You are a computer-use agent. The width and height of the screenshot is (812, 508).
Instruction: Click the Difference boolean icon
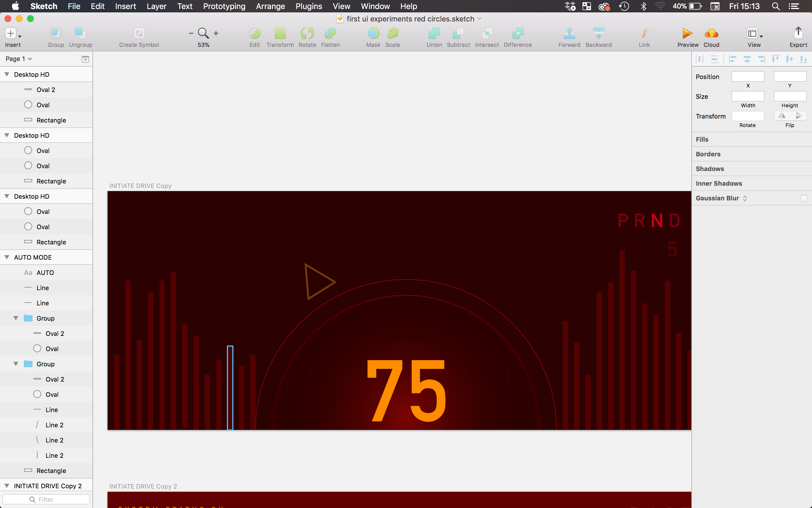pos(518,33)
